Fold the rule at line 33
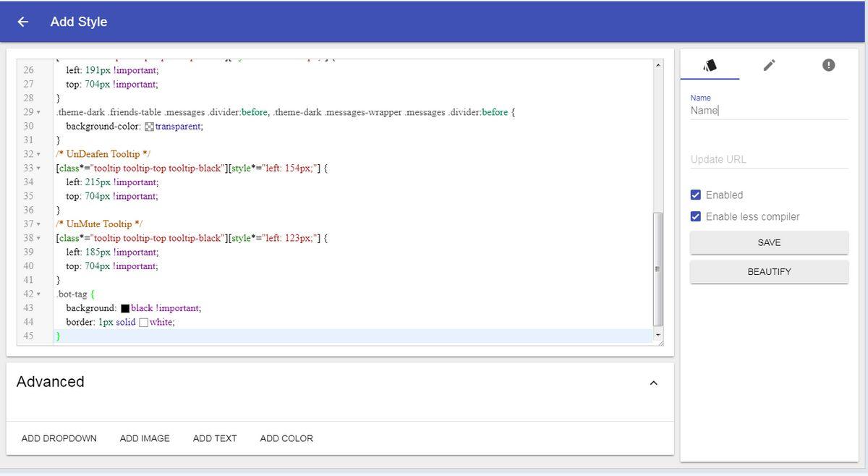Screen dimensions: 868x476 click(x=38, y=169)
